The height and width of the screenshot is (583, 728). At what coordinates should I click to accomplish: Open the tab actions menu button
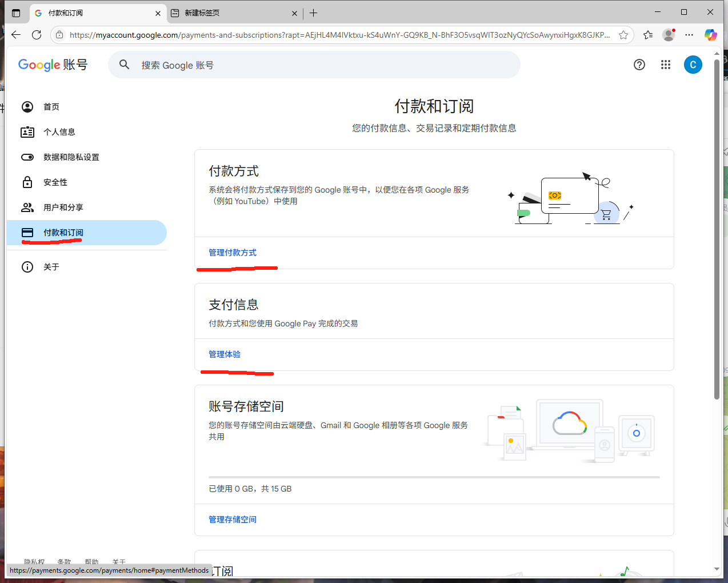pyautogui.click(x=16, y=13)
